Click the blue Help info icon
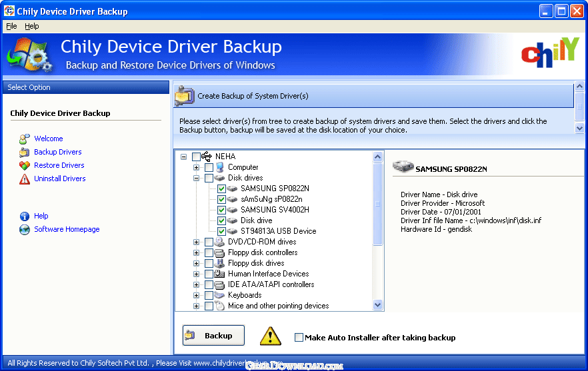Image resolution: width=588 pixels, height=371 pixels. (x=25, y=216)
